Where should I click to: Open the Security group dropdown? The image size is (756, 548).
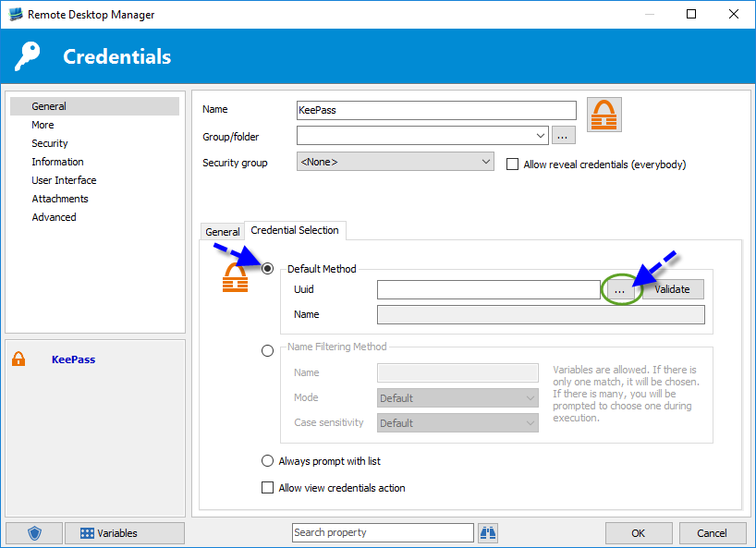point(486,162)
